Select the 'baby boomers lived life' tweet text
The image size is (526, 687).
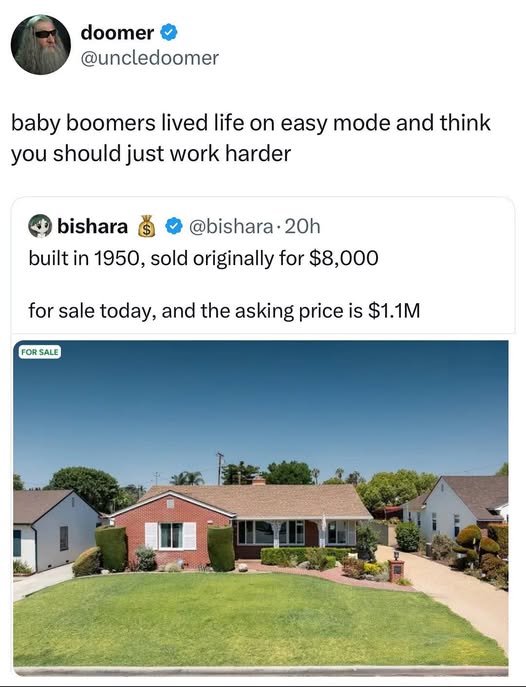[251, 138]
